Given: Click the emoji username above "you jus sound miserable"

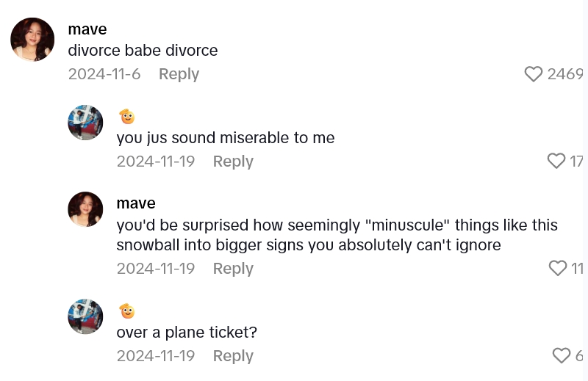Looking at the screenshot, I should (127, 117).
